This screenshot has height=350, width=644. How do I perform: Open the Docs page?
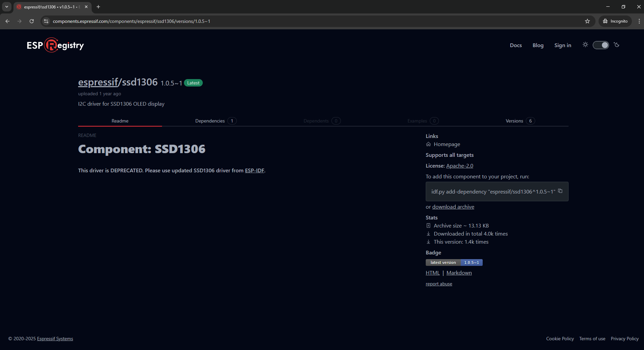pos(516,45)
